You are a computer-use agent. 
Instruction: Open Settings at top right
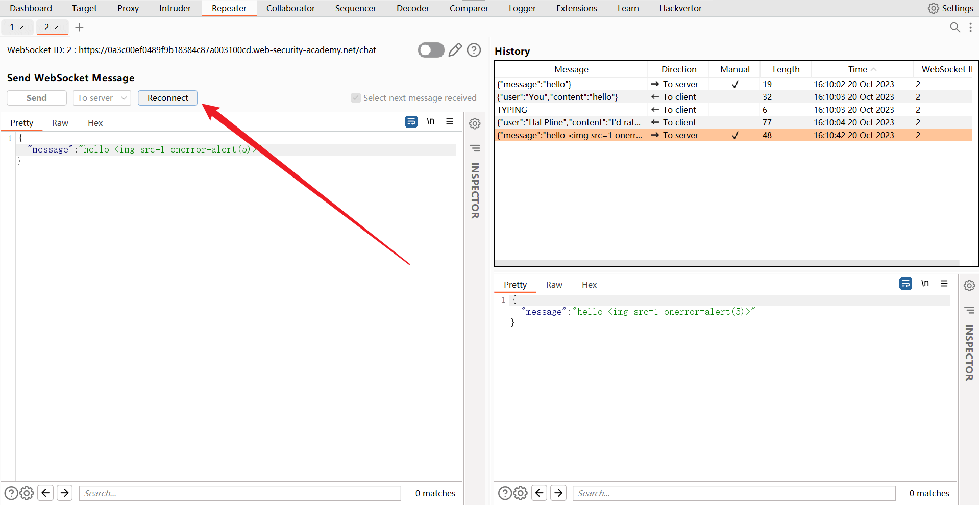950,8
